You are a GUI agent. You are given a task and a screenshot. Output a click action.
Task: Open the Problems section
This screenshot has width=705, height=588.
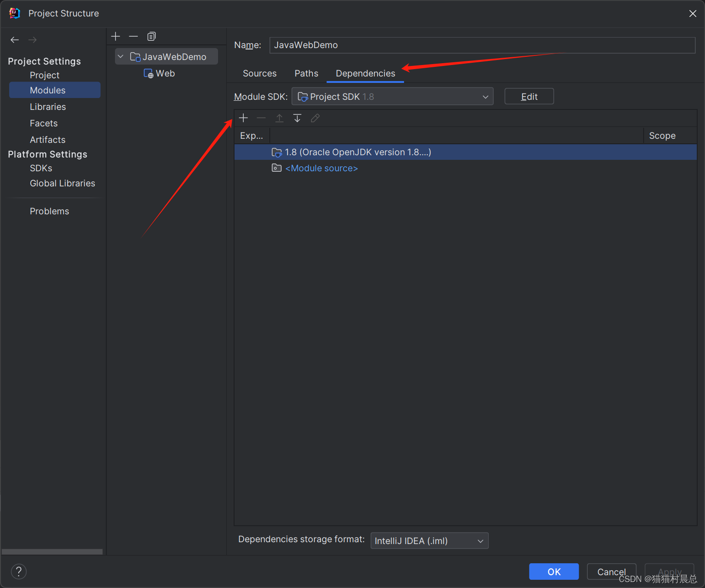point(49,211)
